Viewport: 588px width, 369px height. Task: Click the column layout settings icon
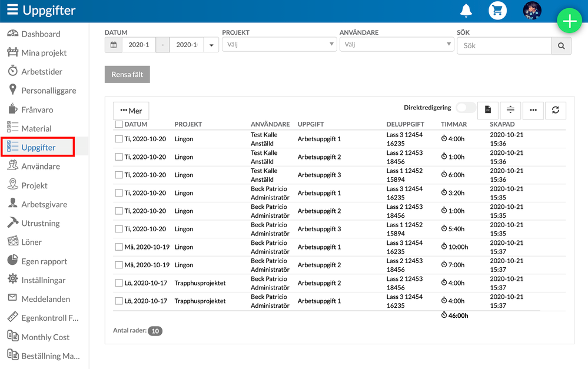(510, 110)
